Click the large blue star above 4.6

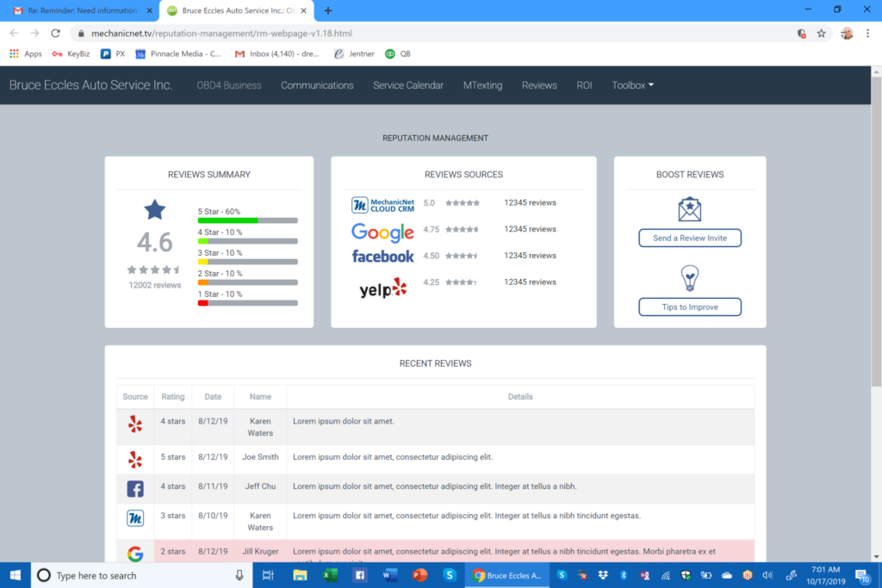pos(155,210)
